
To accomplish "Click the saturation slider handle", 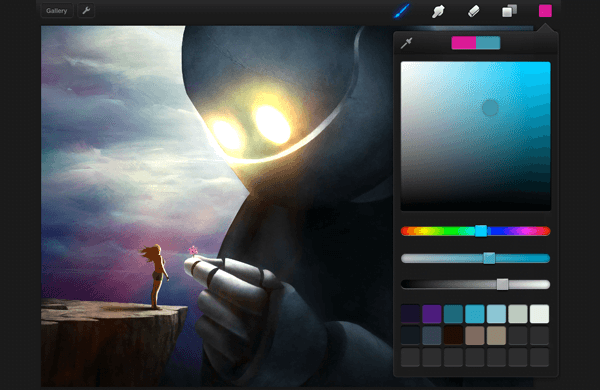I will pyautogui.click(x=489, y=258).
